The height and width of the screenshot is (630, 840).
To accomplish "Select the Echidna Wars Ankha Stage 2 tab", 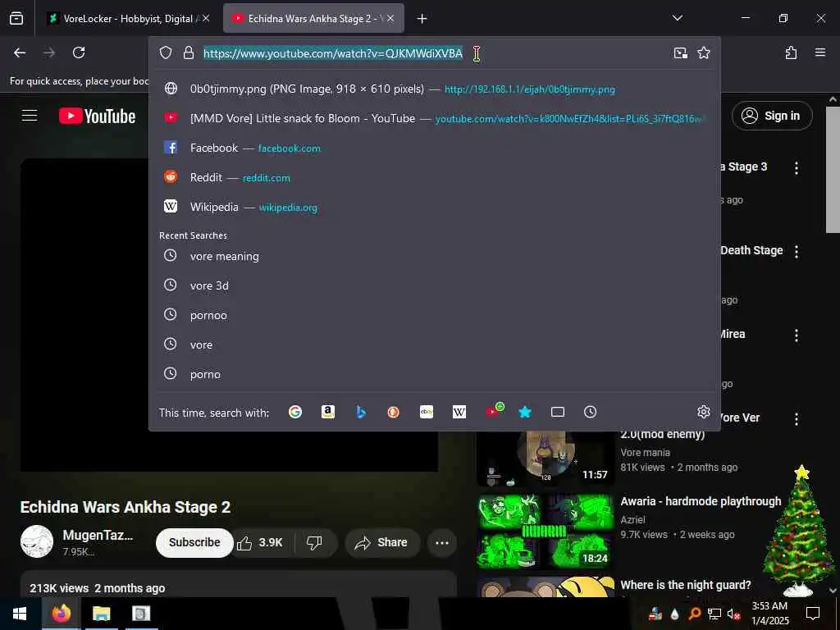I will pos(313,18).
